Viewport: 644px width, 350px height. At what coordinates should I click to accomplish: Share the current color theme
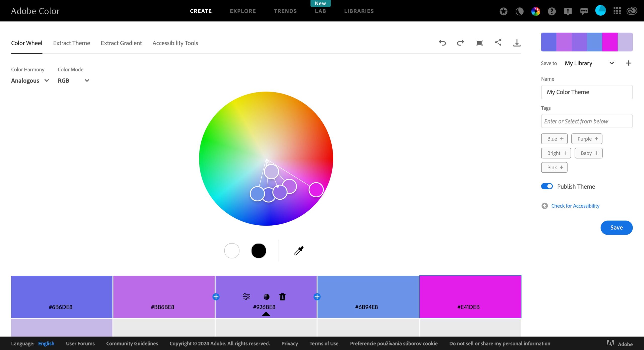[x=498, y=43]
